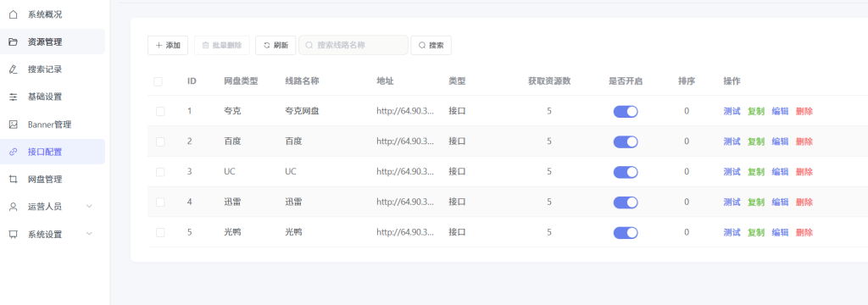The width and height of the screenshot is (868, 305).
Task: Click 删除 for the UC row
Action: [804, 172]
